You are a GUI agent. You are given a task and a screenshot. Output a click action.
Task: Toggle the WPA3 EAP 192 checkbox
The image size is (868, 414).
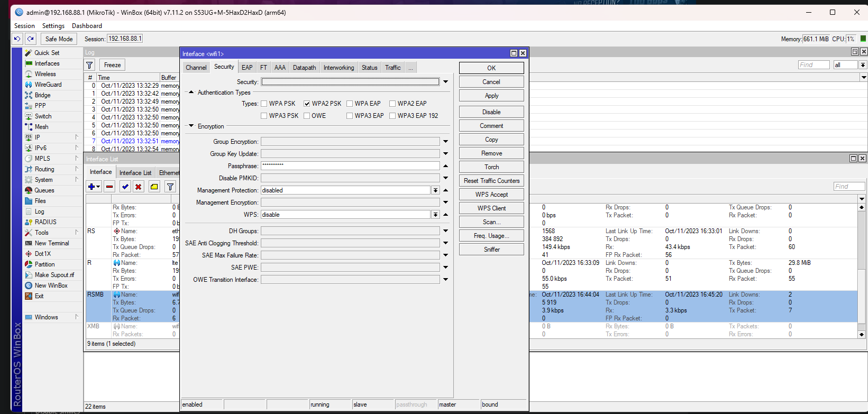coord(392,116)
